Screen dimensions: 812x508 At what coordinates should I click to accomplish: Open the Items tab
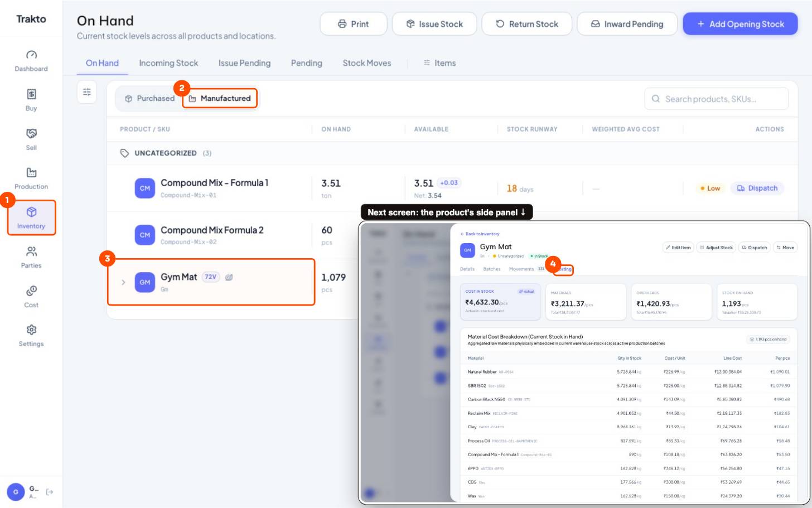point(439,63)
